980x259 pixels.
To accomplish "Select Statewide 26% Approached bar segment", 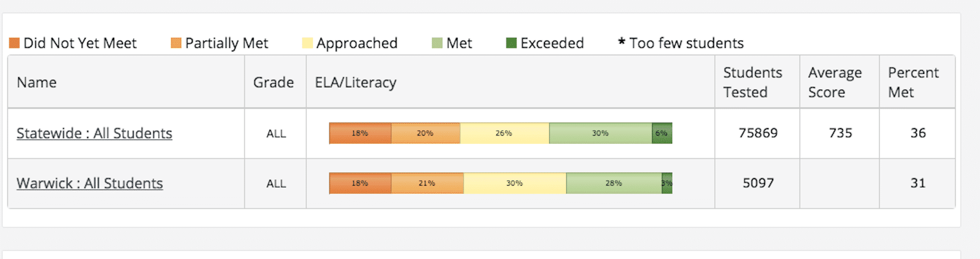I will (x=504, y=133).
